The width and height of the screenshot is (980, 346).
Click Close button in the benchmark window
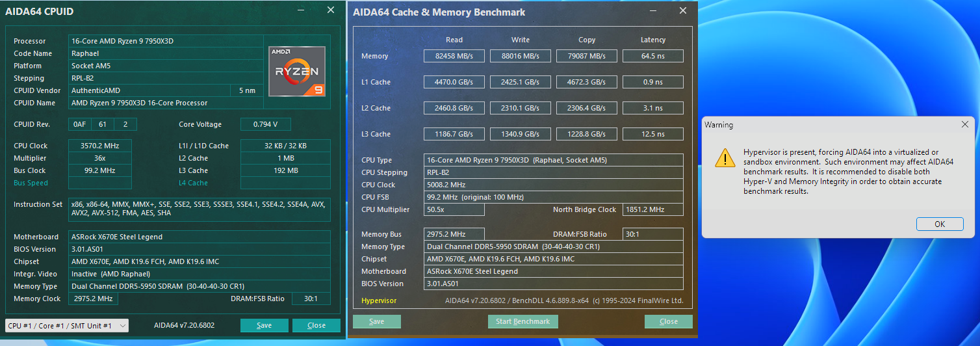point(668,321)
